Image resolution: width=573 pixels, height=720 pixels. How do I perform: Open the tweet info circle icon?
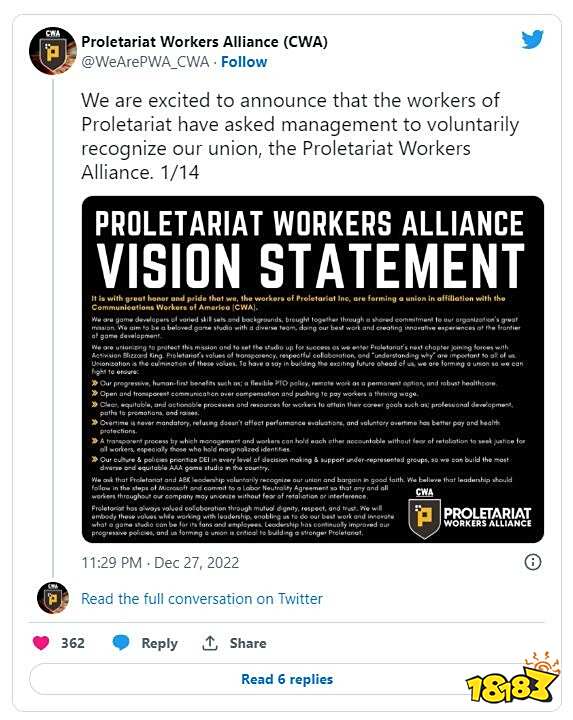click(x=533, y=562)
